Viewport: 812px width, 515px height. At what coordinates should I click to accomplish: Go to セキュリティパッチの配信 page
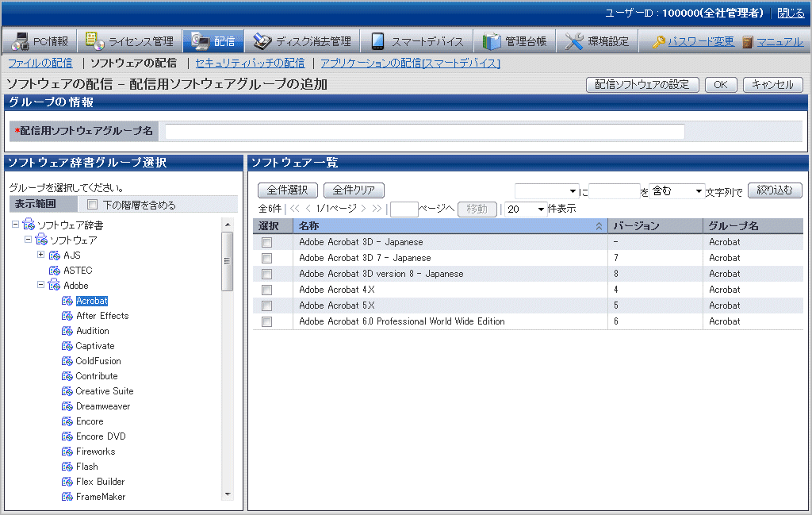click(x=250, y=63)
